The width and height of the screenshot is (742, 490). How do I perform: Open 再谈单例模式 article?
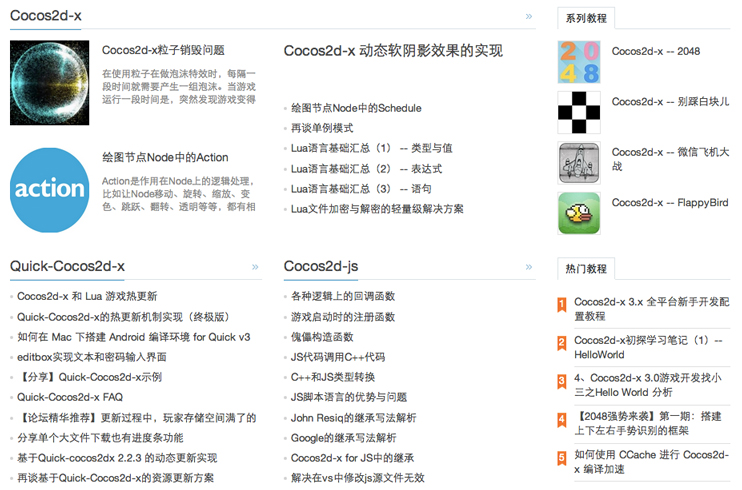[x=322, y=128]
